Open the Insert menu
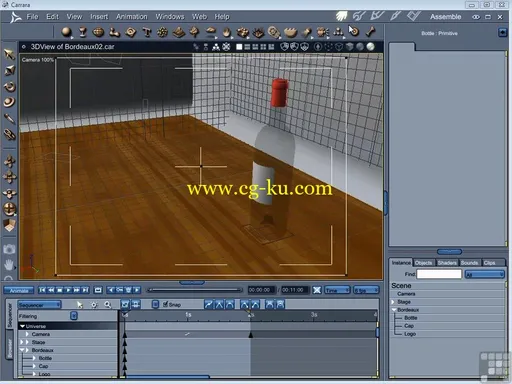This screenshot has width=512, height=384. tap(99, 16)
